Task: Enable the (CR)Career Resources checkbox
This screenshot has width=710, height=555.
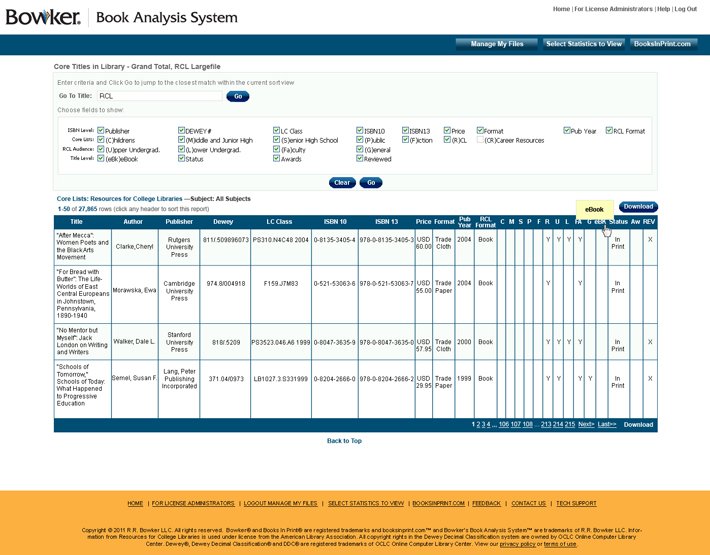Action: coord(480,140)
